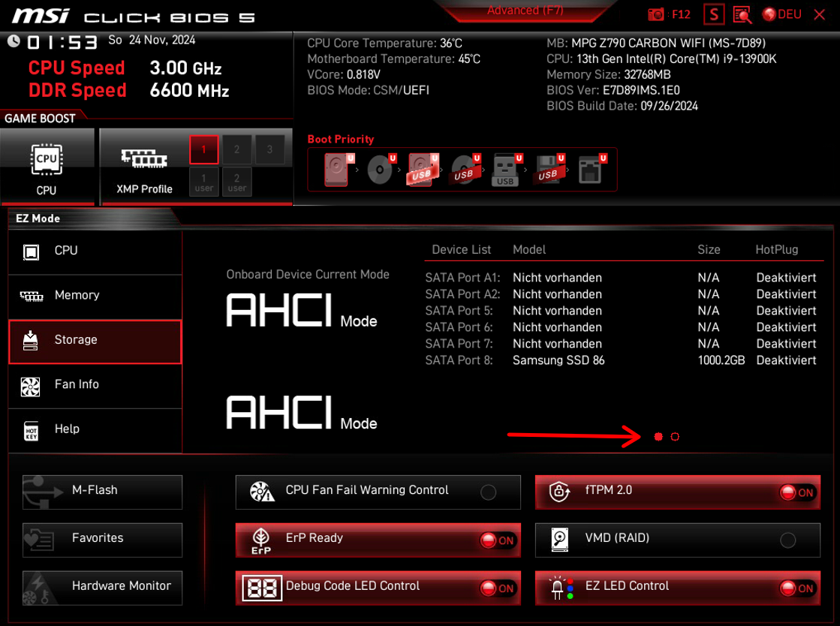
Task: Open the Help hotkey section
Action: click(95, 430)
